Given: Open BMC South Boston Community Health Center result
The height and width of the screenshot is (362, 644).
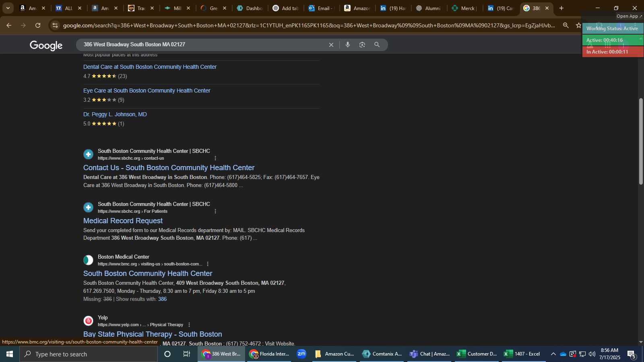Looking at the screenshot, I should tap(148, 274).
